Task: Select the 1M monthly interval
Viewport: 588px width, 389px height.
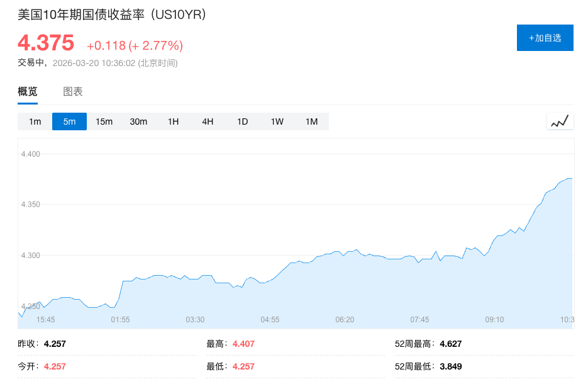Action: pyautogui.click(x=311, y=121)
